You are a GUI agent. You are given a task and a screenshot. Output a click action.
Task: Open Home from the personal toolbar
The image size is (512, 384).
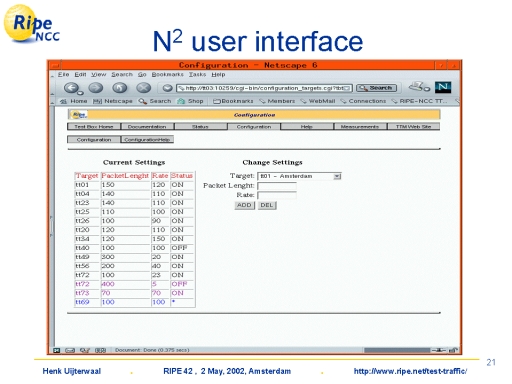74,101
